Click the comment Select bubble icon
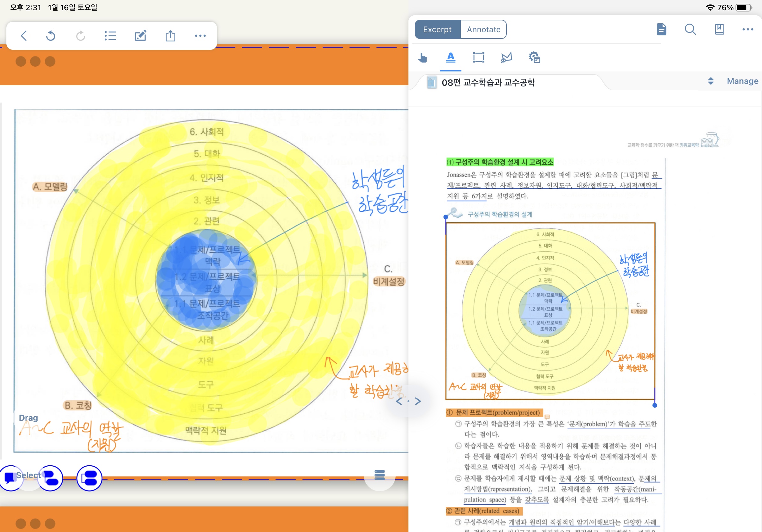Image resolution: width=762 pixels, height=532 pixels. pos(11,478)
